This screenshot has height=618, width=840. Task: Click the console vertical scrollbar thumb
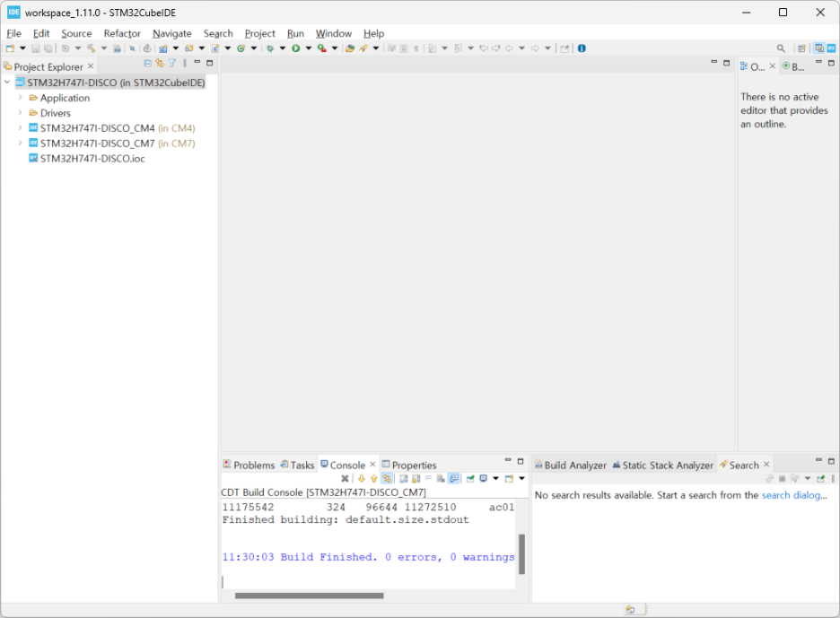[521, 554]
